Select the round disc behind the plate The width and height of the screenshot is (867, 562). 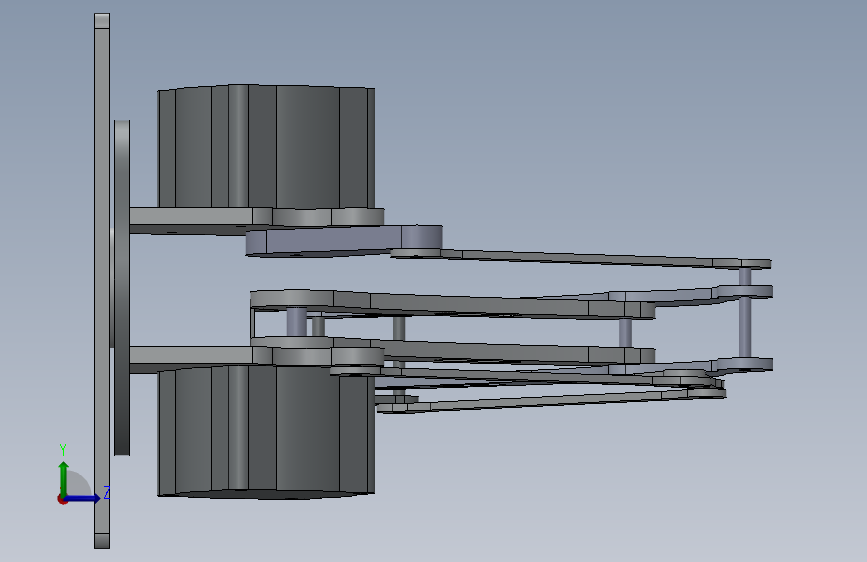(x=122, y=288)
